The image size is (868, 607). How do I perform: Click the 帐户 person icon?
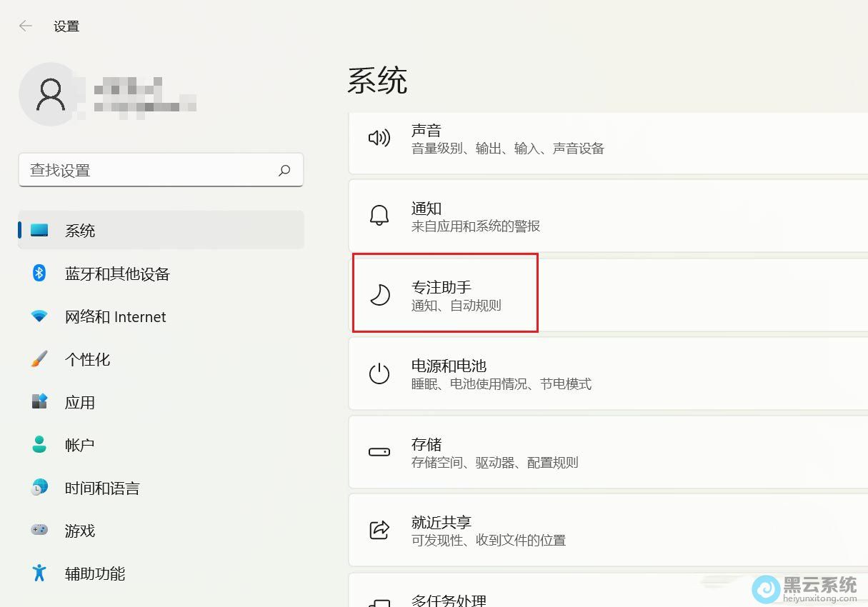[x=39, y=445]
